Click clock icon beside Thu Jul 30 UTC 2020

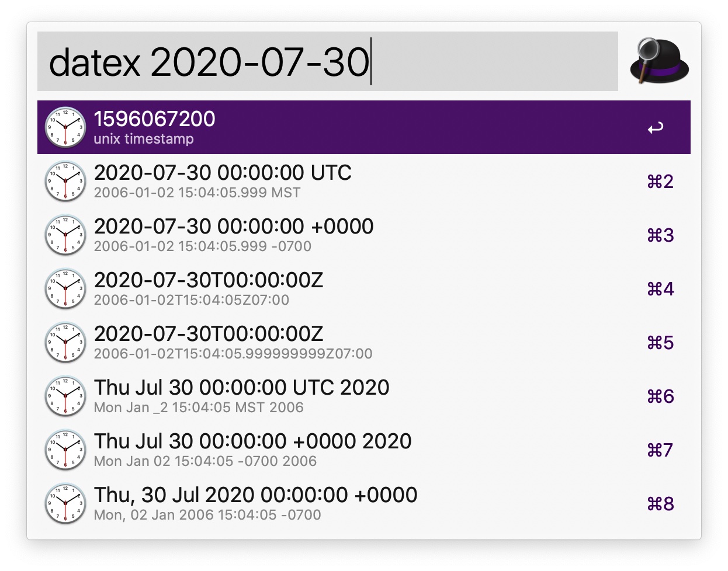65,395
